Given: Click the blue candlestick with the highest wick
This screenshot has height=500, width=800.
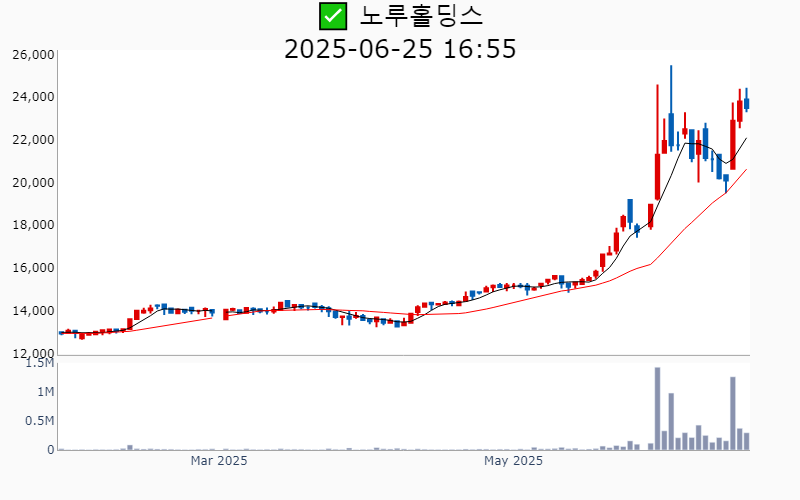Looking at the screenshot, I should click(671, 108).
